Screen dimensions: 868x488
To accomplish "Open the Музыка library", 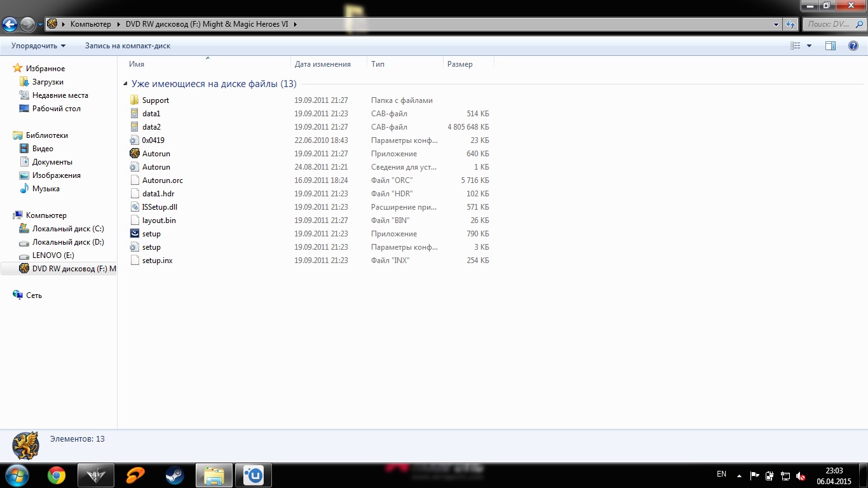I will point(46,189).
